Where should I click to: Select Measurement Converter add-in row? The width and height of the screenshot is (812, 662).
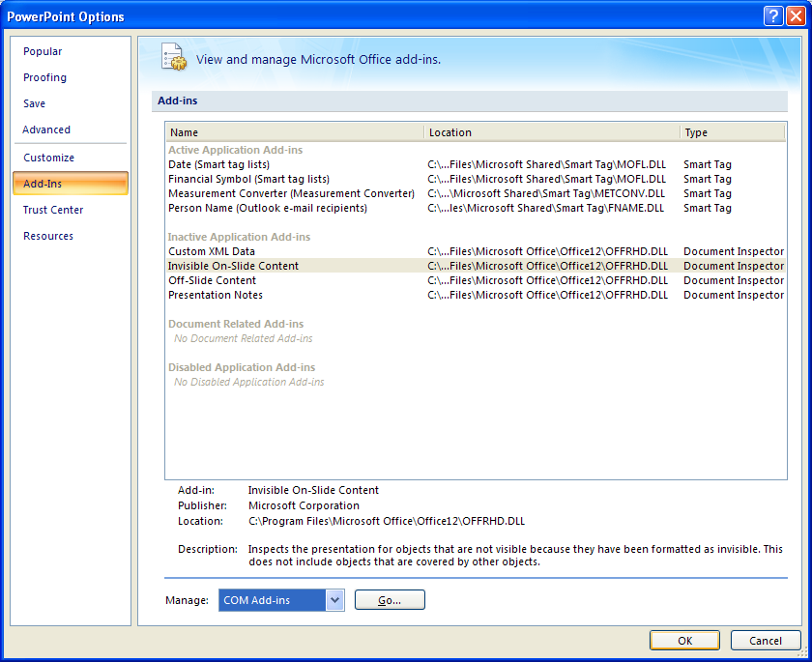(476, 193)
